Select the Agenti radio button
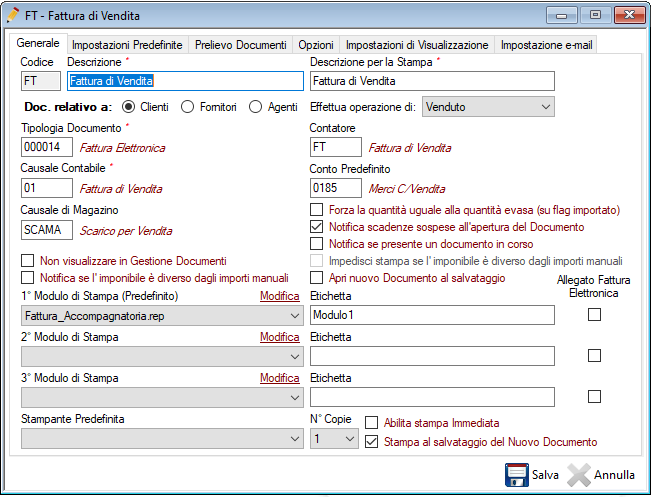This screenshot has width=651, height=497. [x=256, y=107]
